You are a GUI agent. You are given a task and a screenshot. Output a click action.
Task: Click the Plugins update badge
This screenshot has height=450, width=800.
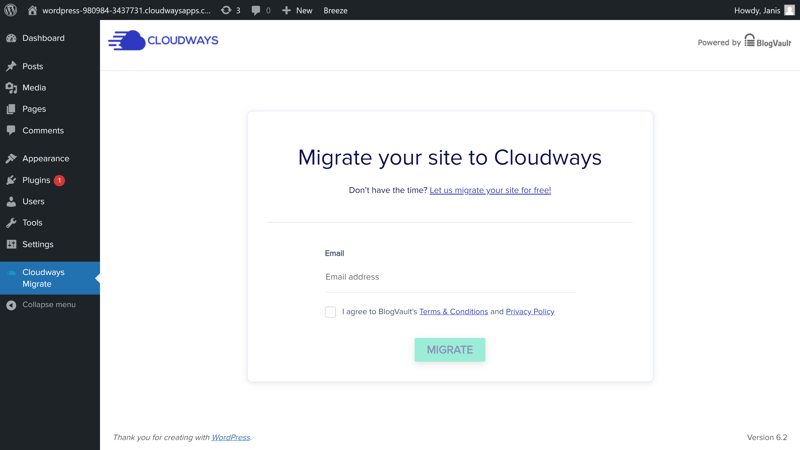59,180
